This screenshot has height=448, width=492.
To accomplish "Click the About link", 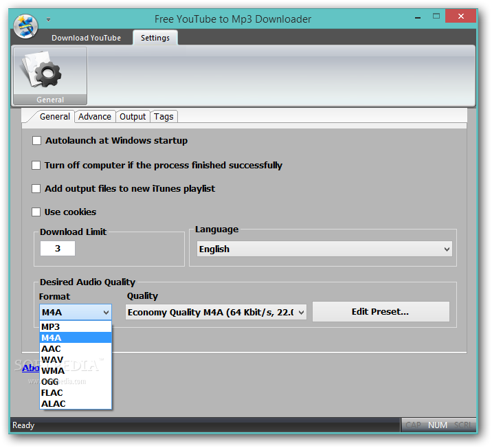I will pyautogui.click(x=31, y=368).
